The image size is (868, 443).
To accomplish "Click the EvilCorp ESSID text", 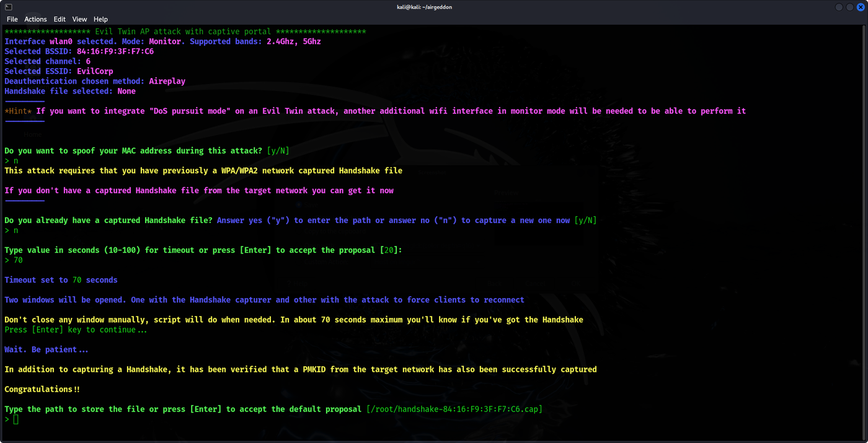I will [95, 71].
